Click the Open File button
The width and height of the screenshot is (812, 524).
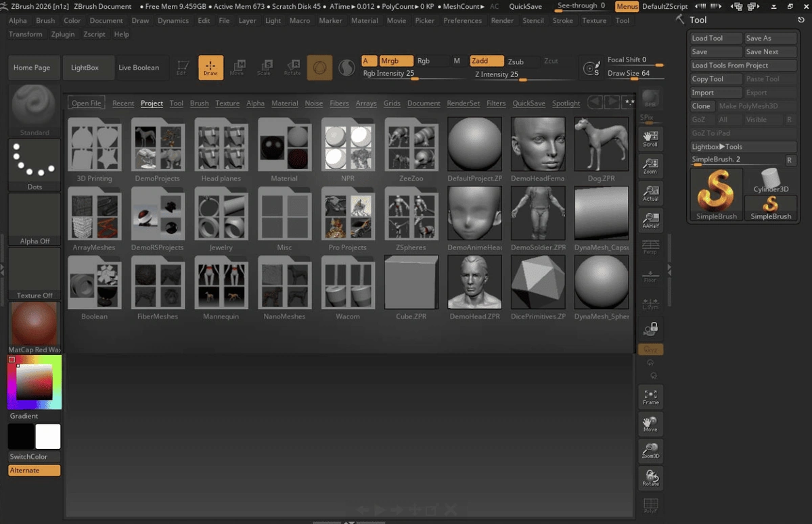coord(87,103)
